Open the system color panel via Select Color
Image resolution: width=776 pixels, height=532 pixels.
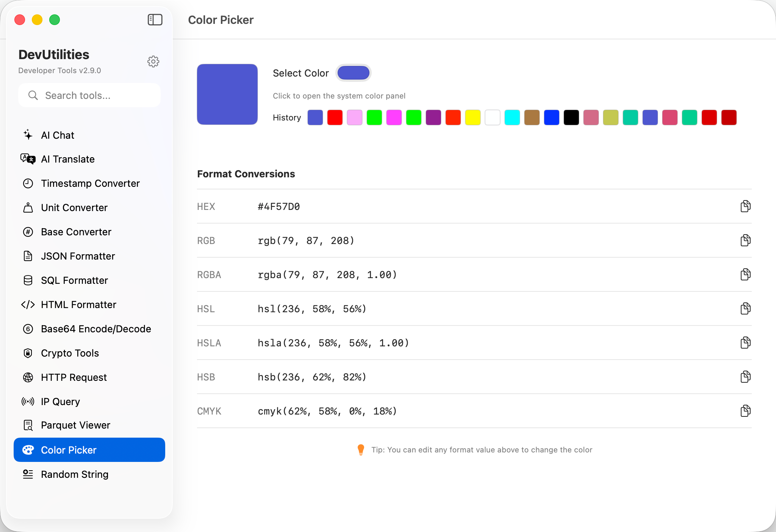tap(353, 73)
